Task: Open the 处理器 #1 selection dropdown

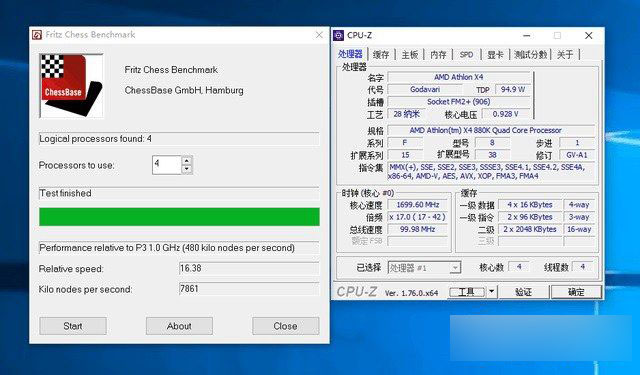Action: [x=424, y=268]
